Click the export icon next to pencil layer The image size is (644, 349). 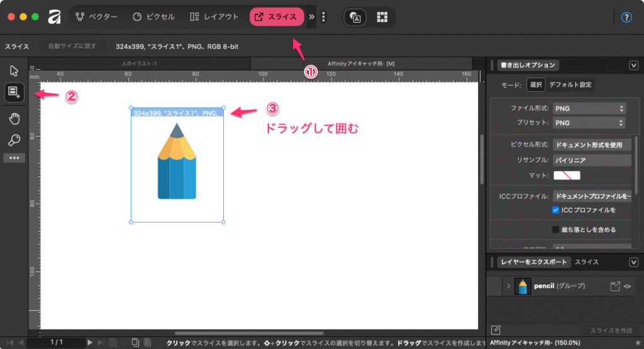click(x=615, y=286)
